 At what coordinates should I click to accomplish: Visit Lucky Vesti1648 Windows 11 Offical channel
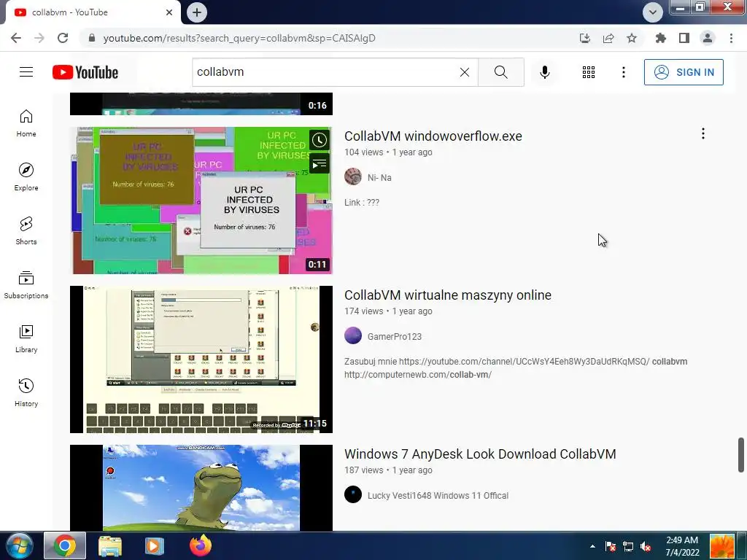(438, 496)
